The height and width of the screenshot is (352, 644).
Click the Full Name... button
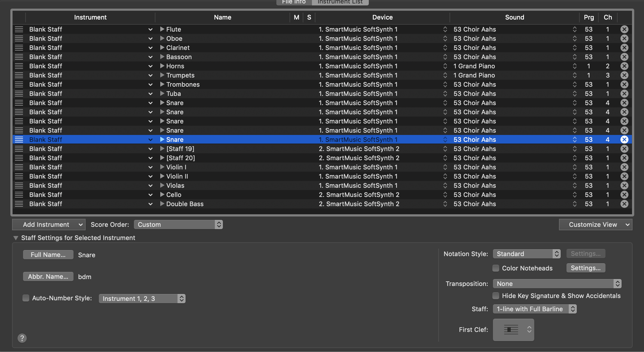(x=48, y=255)
